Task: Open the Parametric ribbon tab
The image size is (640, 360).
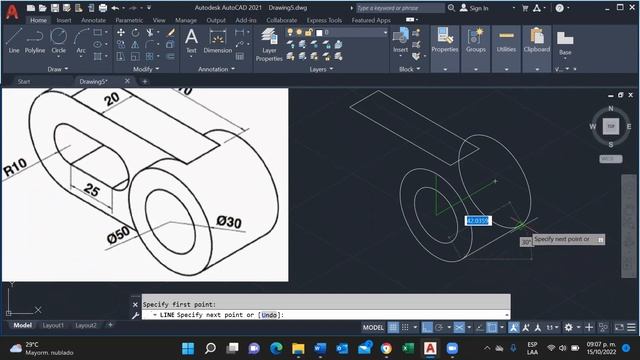Action: click(x=129, y=20)
